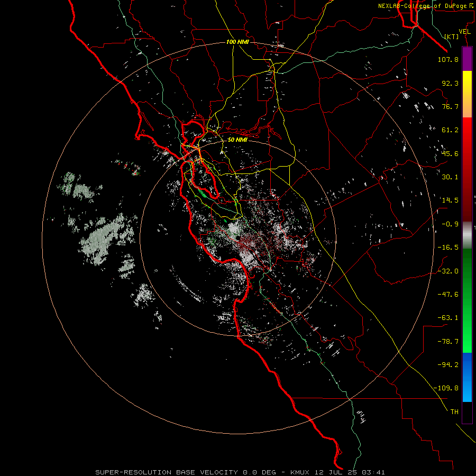Click the -47.6 value on velocity scale
Viewport: 476px width, 476px height.
click(448, 295)
